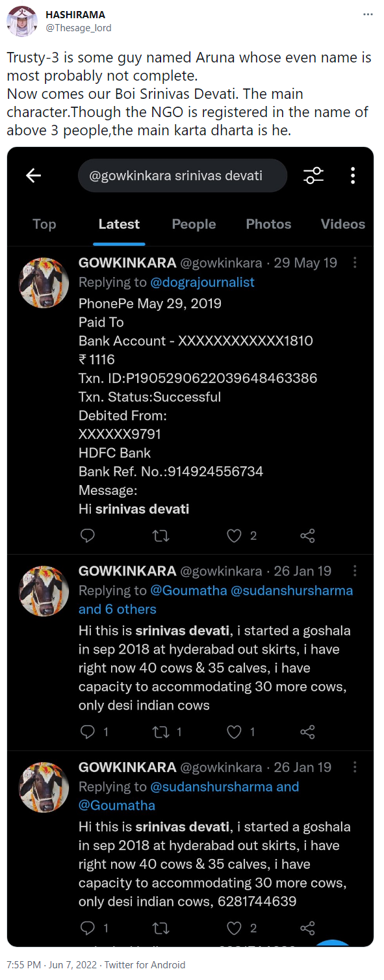This screenshot has height=980, width=384.
Task: Share the PhonePe transaction tweet
Action: point(307,536)
